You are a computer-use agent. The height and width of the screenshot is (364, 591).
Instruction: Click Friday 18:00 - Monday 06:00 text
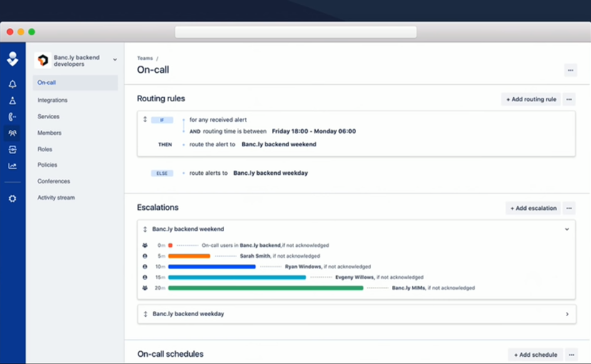[x=314, y=131]
